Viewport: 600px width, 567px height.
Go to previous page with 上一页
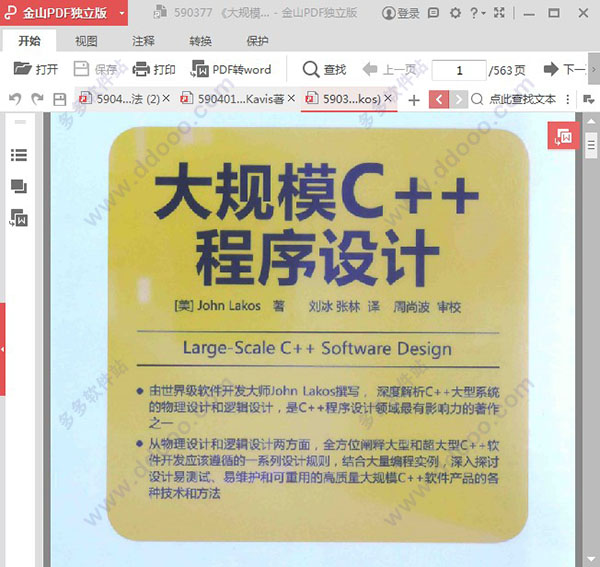pyautogui.click(x=389, y=69)
